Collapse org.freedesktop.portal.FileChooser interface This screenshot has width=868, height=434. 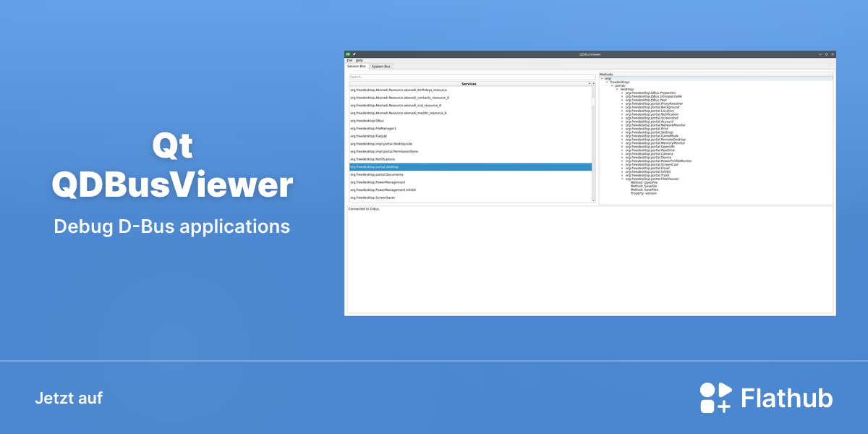click(x=622, y=179)
